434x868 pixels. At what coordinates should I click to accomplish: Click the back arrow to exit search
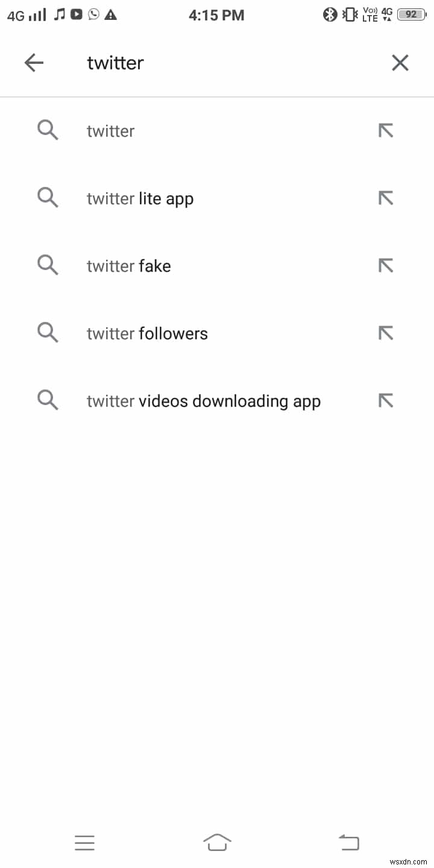tap(34, 63)
